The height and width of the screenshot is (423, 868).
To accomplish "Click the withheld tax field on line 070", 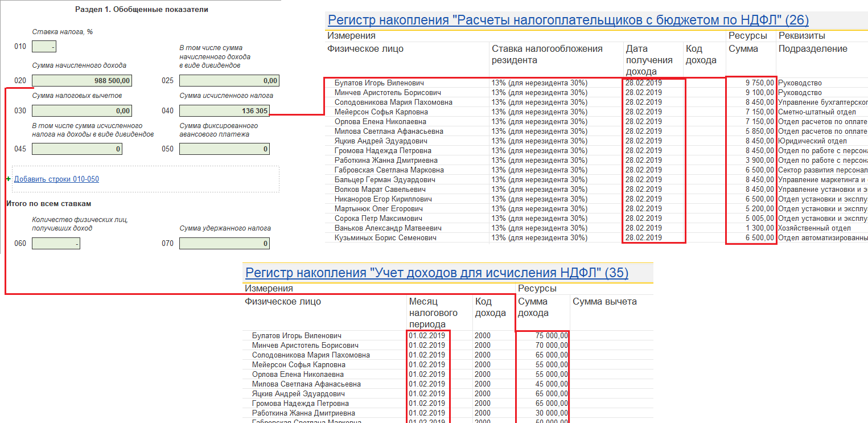I will pyautogui.click(x=224, y=244).
